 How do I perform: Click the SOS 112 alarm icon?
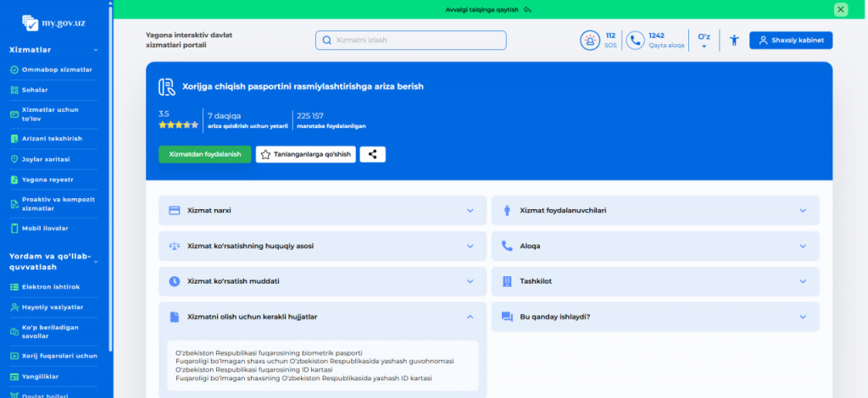click(589, 40)
